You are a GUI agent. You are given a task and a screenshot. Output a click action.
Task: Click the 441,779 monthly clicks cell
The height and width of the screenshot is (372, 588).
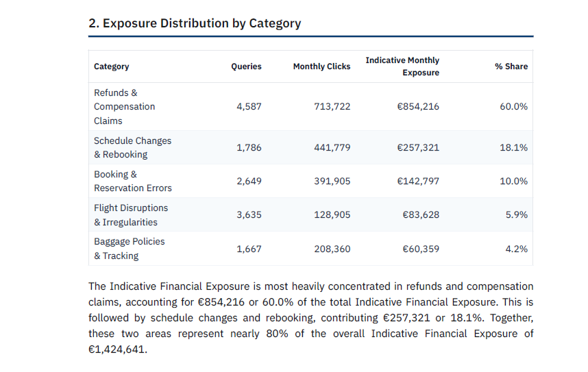[332, 147]
